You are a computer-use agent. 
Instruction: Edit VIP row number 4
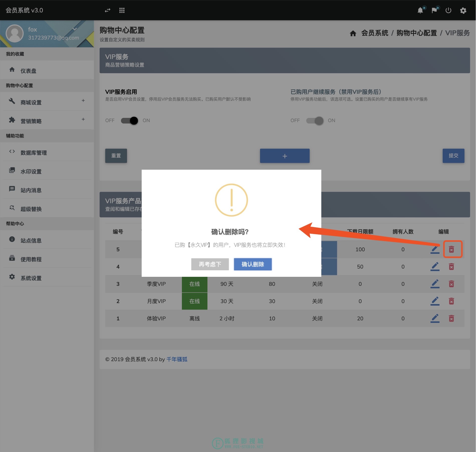click(435, 267)
